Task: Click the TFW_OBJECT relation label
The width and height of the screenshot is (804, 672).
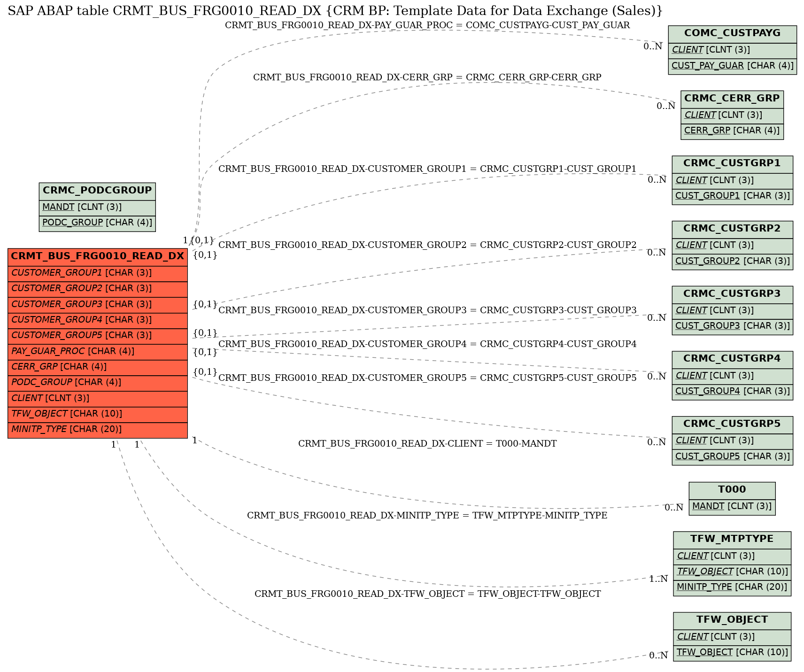Action: pyautogui.click(x=427, y=594)
